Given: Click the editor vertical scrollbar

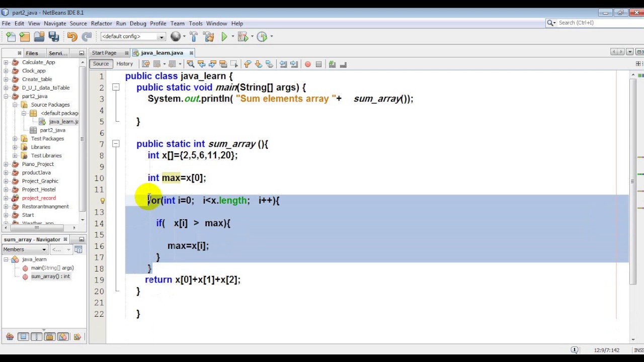Looking at the screenshot, I should [x=633, y=183].
